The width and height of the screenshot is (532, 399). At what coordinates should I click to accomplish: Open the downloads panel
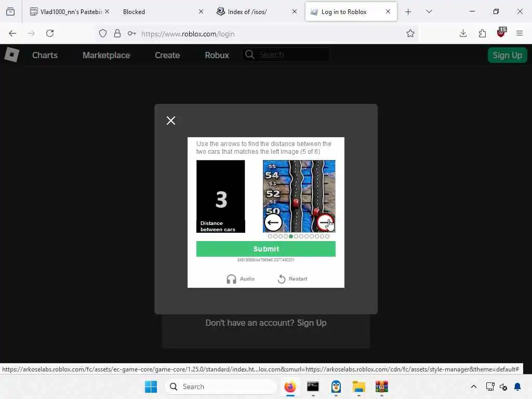[x=463, y=33]
